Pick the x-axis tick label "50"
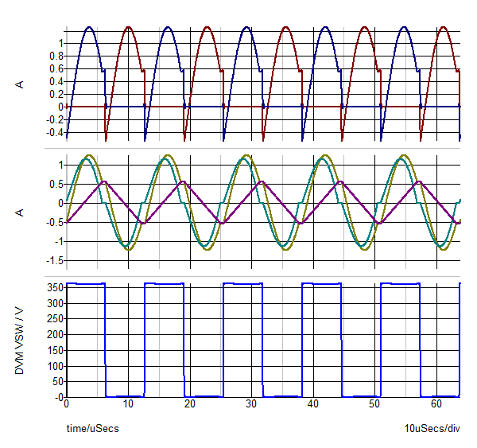 (374, 404)
